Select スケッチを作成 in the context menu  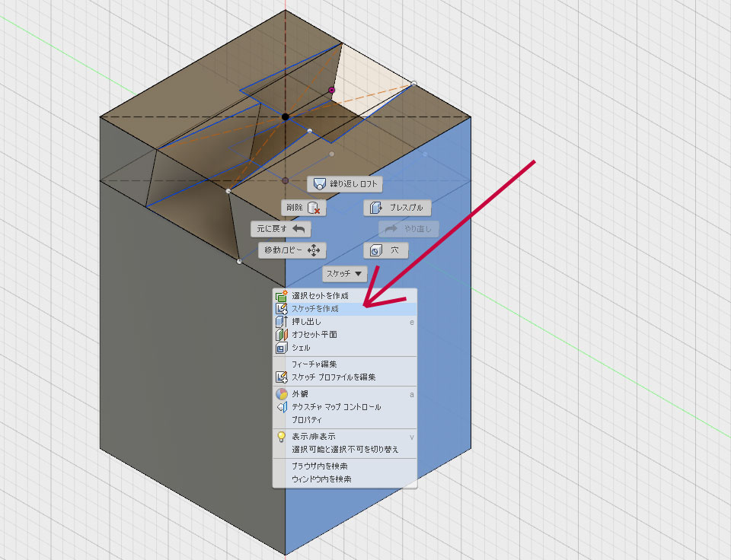click(x=315, y=309)
